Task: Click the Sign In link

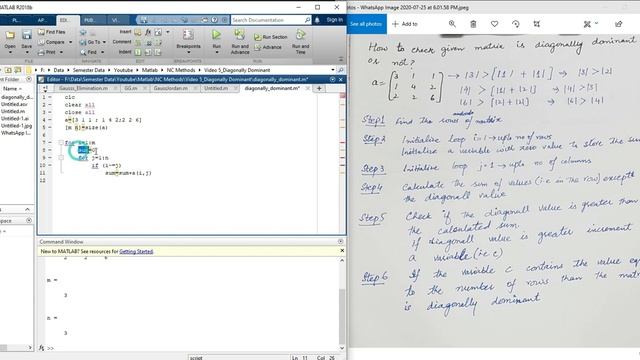Action: [334, 20]
